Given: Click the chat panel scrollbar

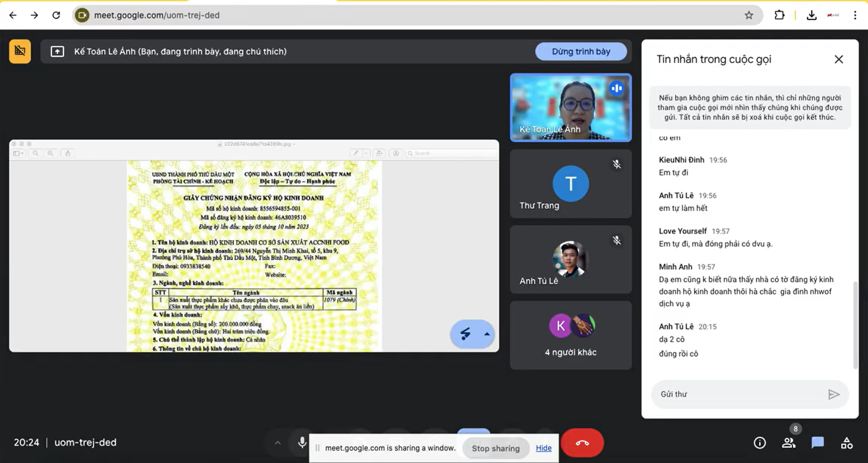Looking at the screenshot, I should coord(855,325).
